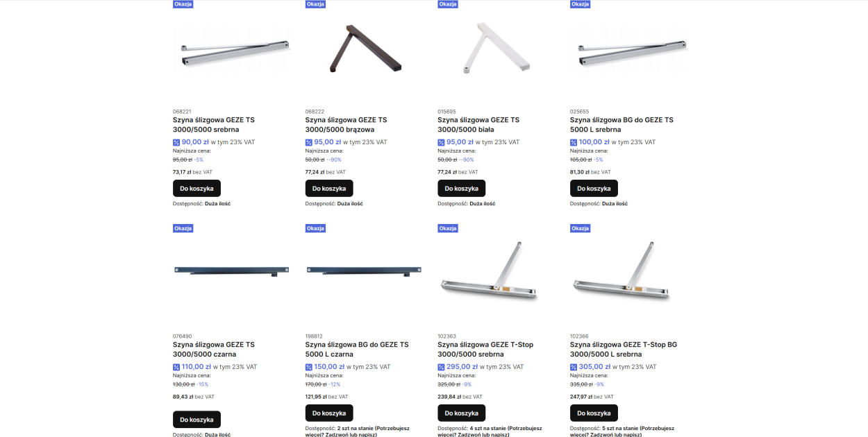Image resolution: width=868 pixels, height=437 pixels.
Task: Open black BG TS 5000 L rail image
Action: click(365, 271)
